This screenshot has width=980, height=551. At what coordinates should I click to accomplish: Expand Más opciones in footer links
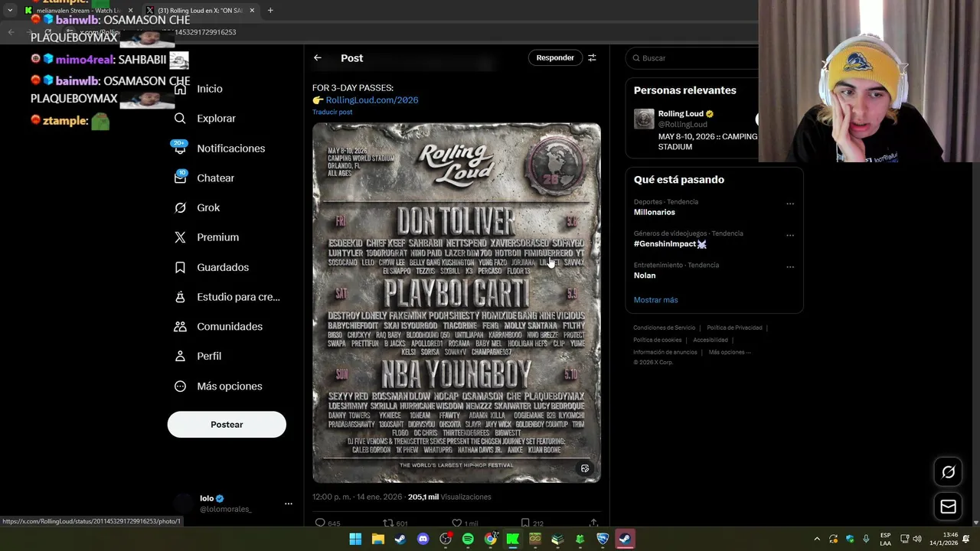[730, 352]
